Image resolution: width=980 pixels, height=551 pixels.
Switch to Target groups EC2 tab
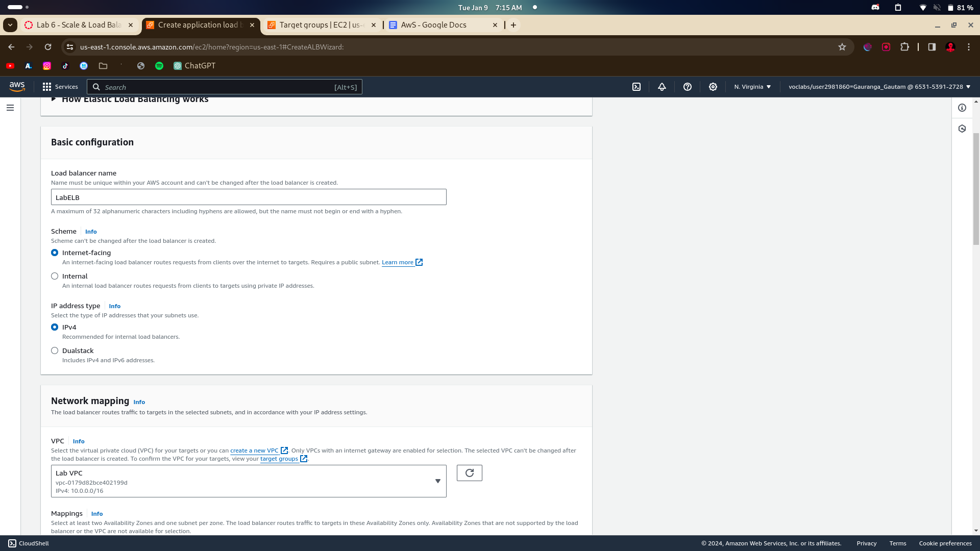[321, 25]
